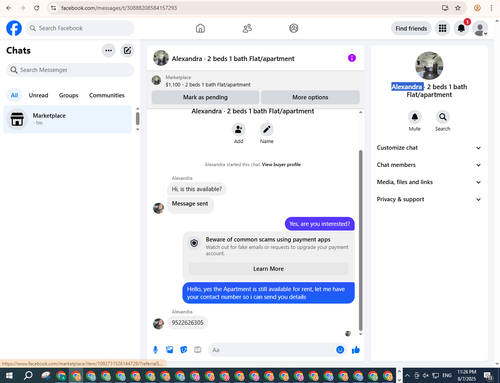Choose a sticker icon
Screen dimensions: 500x383
184,350
